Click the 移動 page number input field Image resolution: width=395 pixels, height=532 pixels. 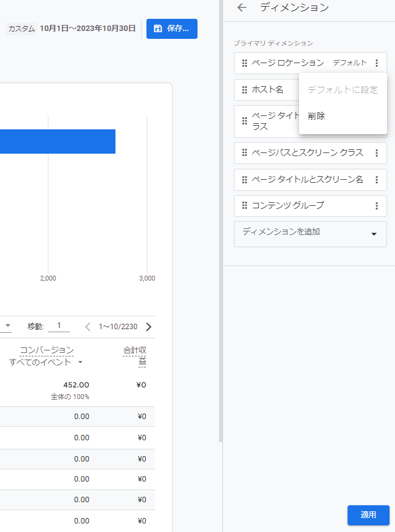(x=59, y=326)
